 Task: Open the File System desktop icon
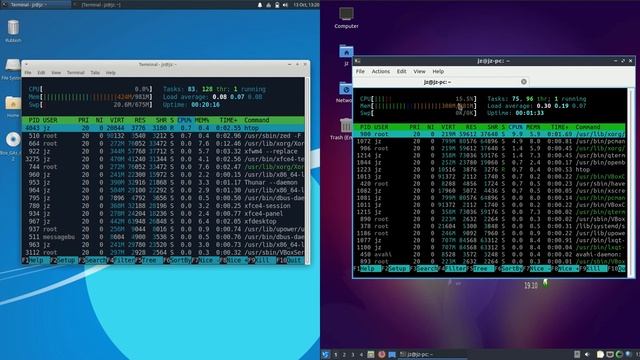pos(12,65)
